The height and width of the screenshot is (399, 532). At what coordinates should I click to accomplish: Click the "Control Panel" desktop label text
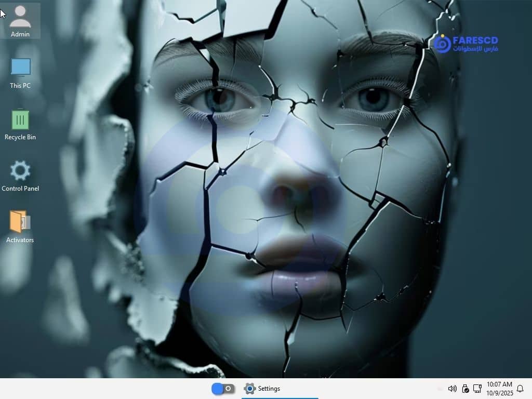coord(20,189)
